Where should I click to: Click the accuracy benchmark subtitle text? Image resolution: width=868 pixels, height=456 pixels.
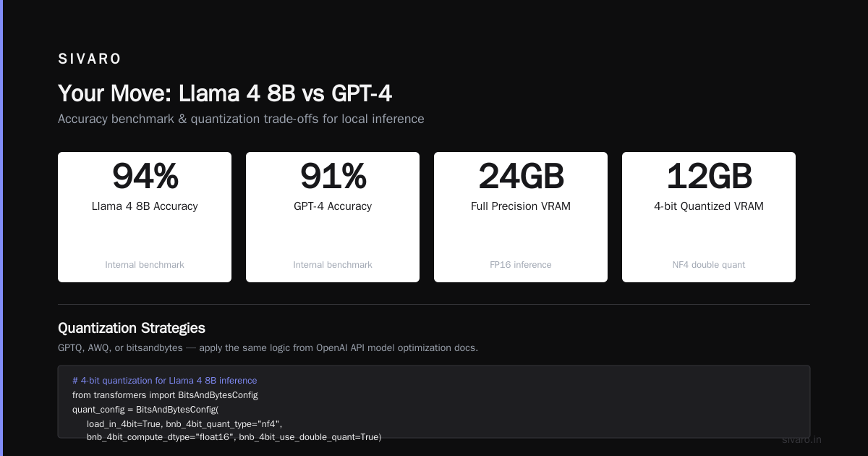point(241,119)
